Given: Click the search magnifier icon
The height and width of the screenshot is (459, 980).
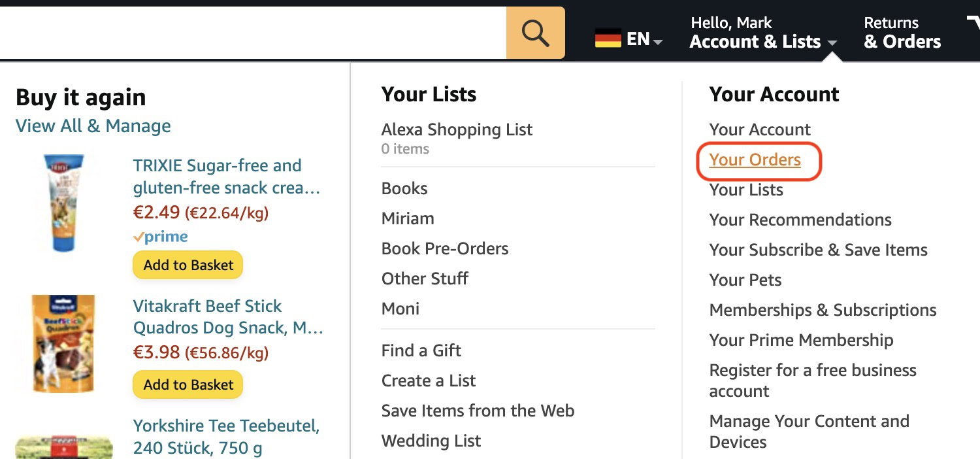Looking at the screenshot, I should [x=535, y=31].
